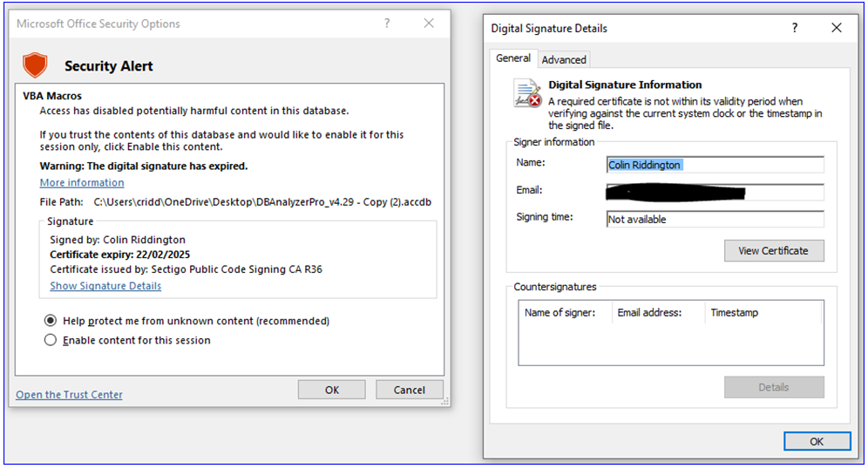Image resolution: width=868 pixels, height=469 pixels.
Task: Click 'Certificate expiry: 22/02/2025' text
Action: coord(120,255)
